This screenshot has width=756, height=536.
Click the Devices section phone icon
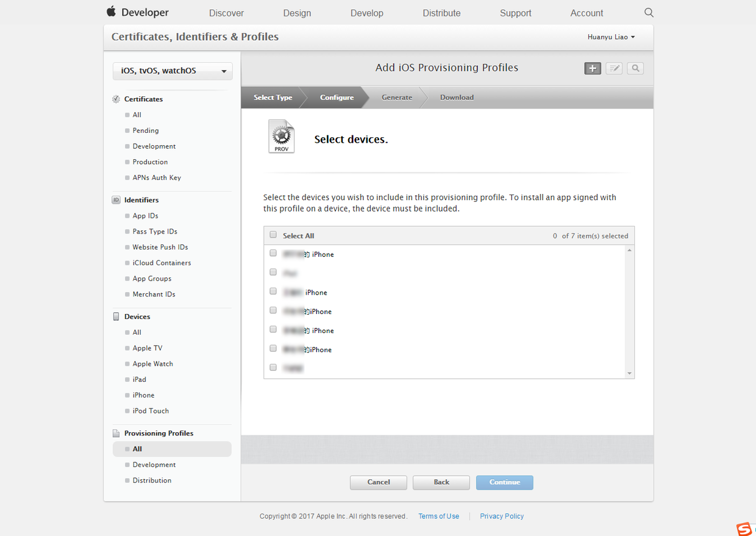pyautogui.click(x=116, y=316)
